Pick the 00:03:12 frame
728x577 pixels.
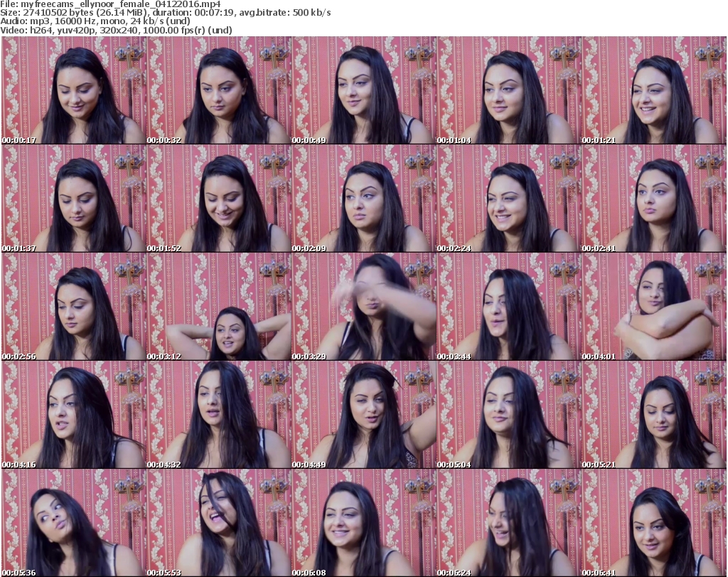click(219, 307)
